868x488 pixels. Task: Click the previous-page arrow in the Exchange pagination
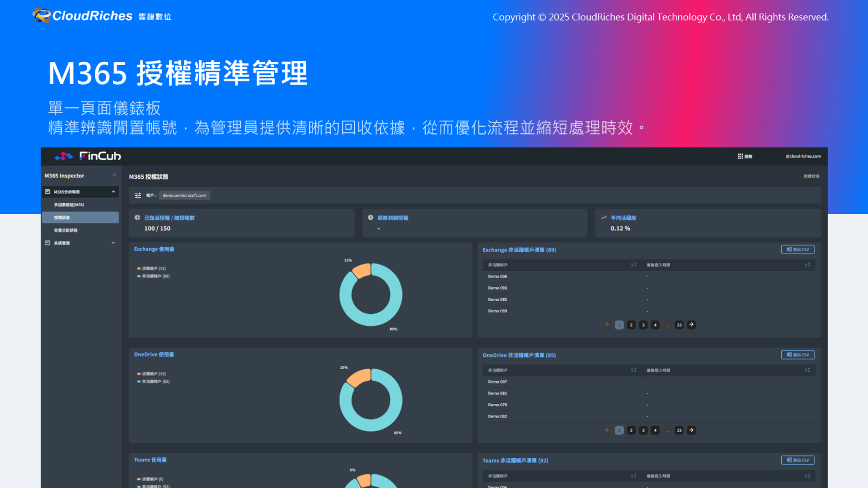tap(608, 325)
